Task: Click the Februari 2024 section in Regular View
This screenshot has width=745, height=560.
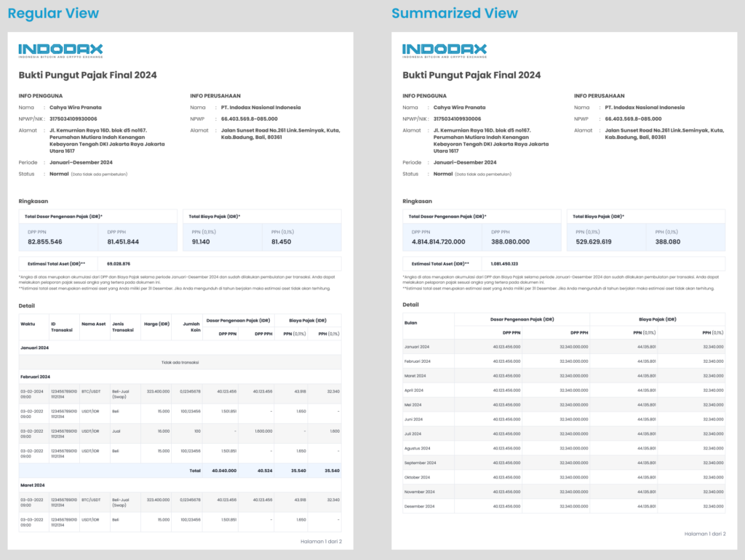Action: pyautogui.click(x=36, y=376)
